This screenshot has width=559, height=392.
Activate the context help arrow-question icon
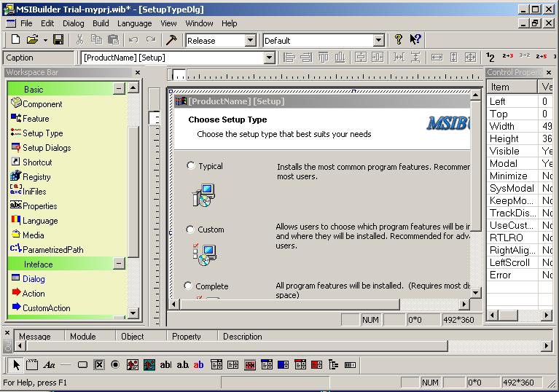(x=415, y=39)
